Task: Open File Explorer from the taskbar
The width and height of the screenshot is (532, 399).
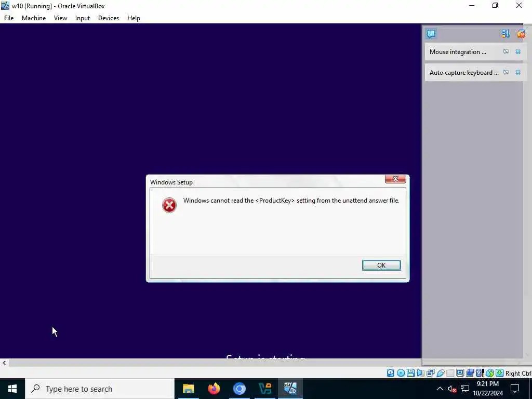Action: click(188, 389)
